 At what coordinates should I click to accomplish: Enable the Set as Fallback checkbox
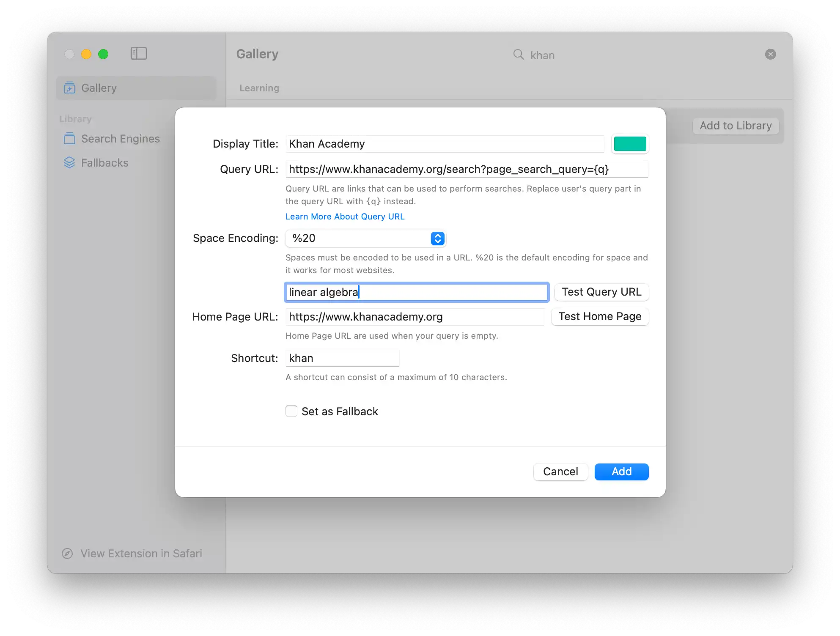click(x=291, y=411)
